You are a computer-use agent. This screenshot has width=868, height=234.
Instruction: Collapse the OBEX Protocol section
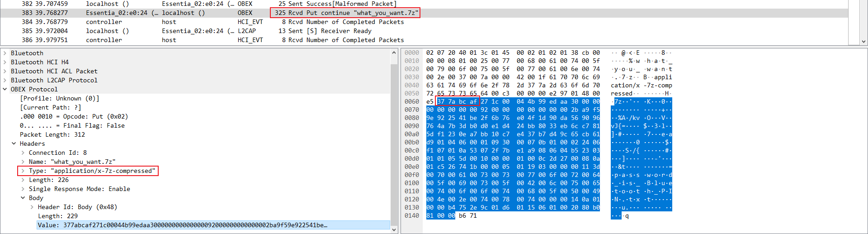[x=5, y=89]
